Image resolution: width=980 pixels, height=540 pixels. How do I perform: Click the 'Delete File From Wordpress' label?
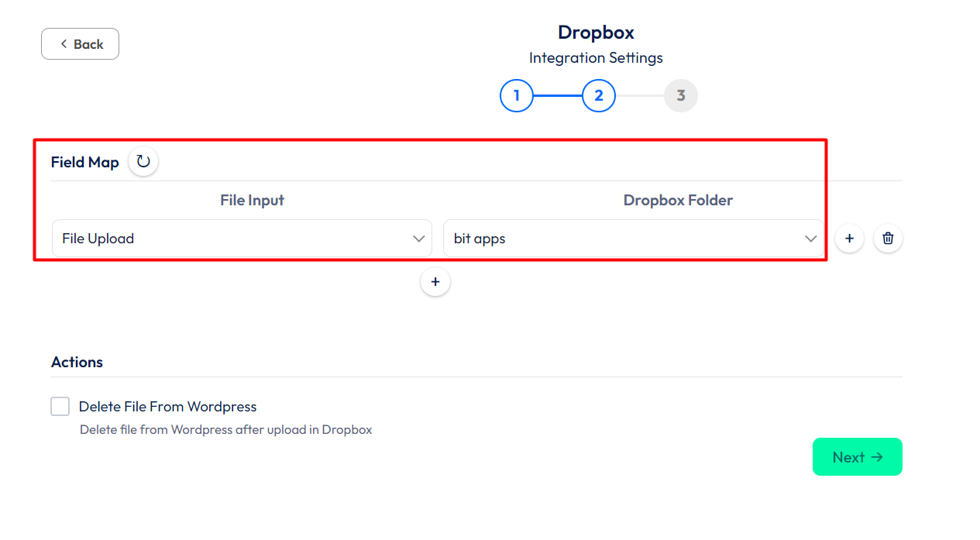167,407
